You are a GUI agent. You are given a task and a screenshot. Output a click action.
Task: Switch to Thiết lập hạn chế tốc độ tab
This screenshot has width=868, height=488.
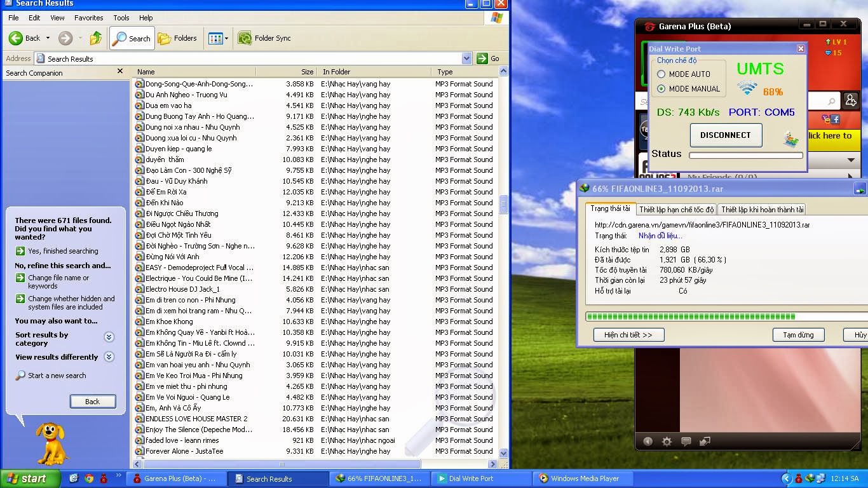click(676, 209)
